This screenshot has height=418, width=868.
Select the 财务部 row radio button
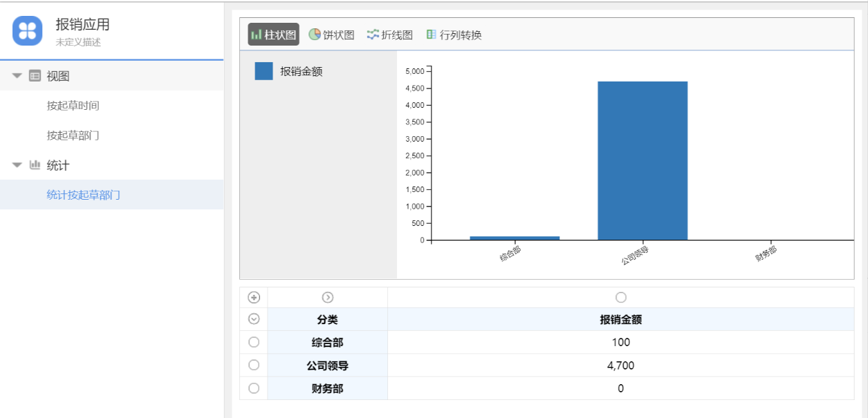point(254,388)
